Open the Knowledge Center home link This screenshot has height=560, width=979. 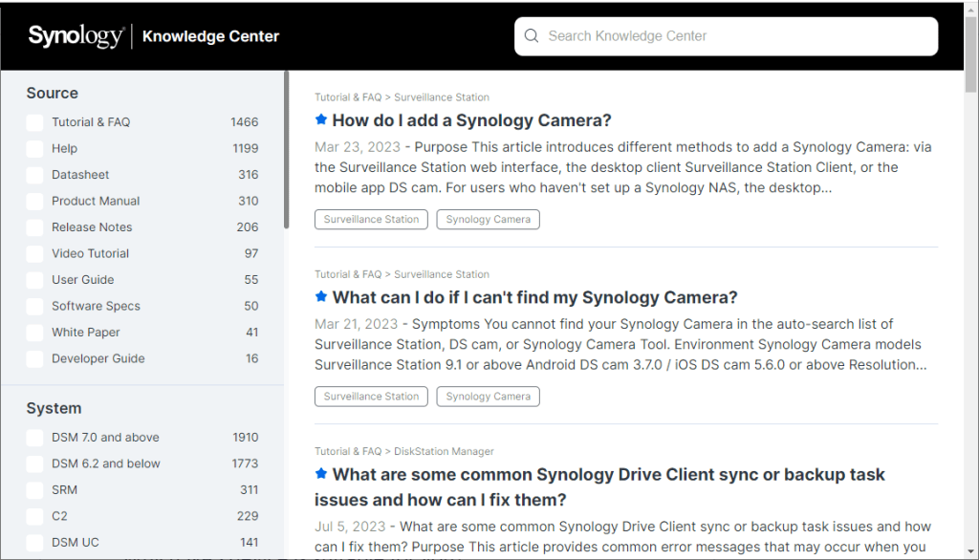pyautogui.click(x=210, y=36)
